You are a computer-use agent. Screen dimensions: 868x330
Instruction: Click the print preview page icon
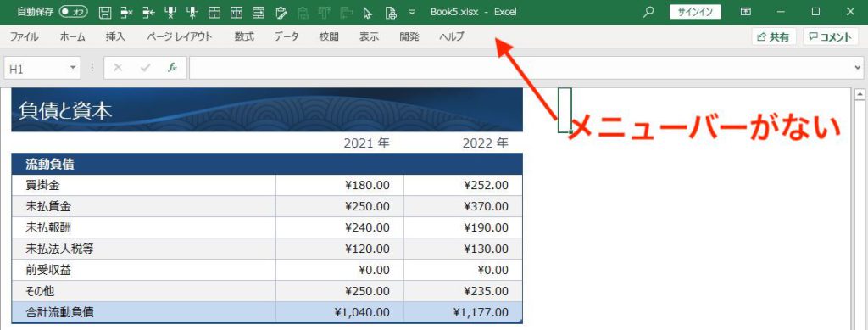click(x=391, y=12)
